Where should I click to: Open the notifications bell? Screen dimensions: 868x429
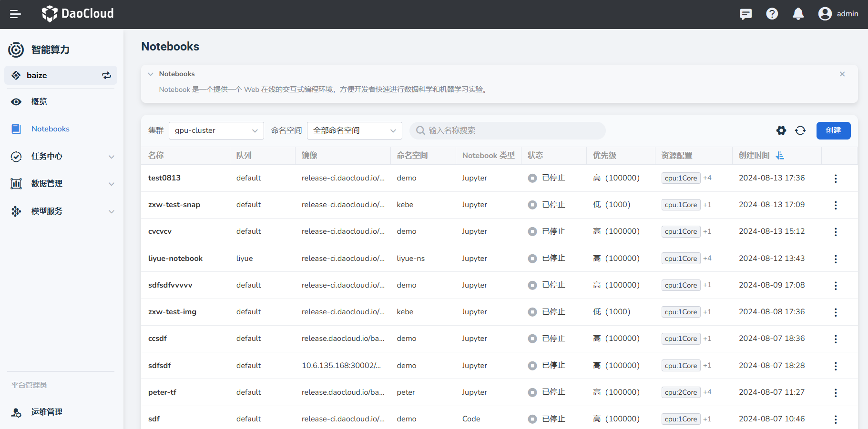pos(798,14)
